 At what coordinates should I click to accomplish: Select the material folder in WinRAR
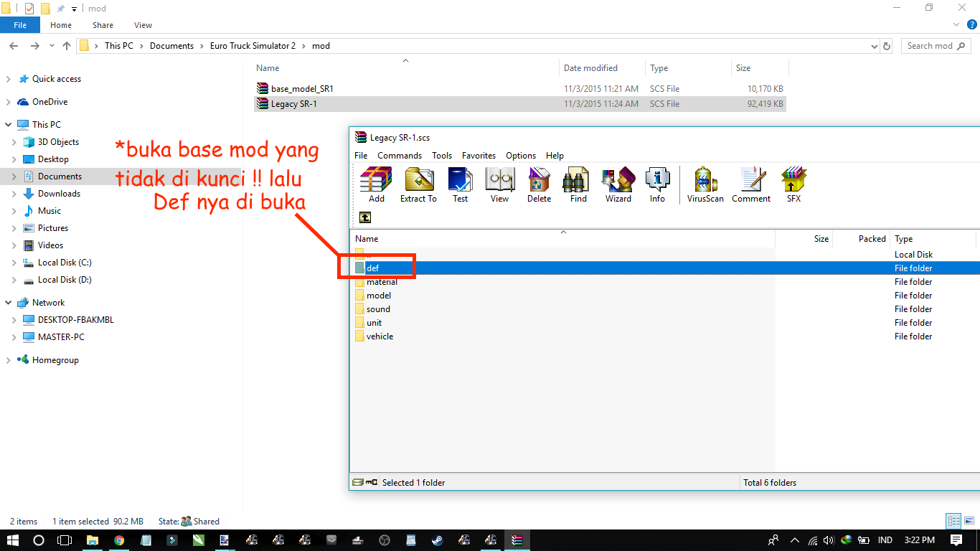coord(382,282)
